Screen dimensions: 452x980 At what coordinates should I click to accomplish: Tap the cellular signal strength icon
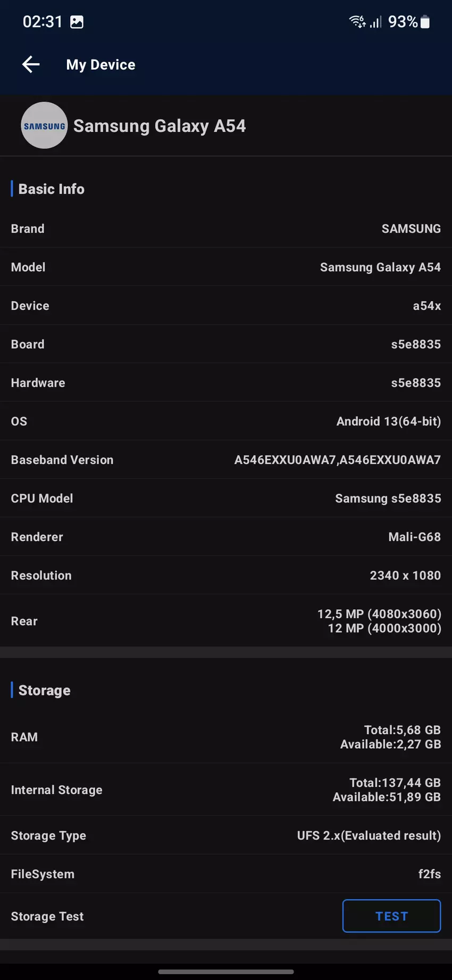click(376, 22)
